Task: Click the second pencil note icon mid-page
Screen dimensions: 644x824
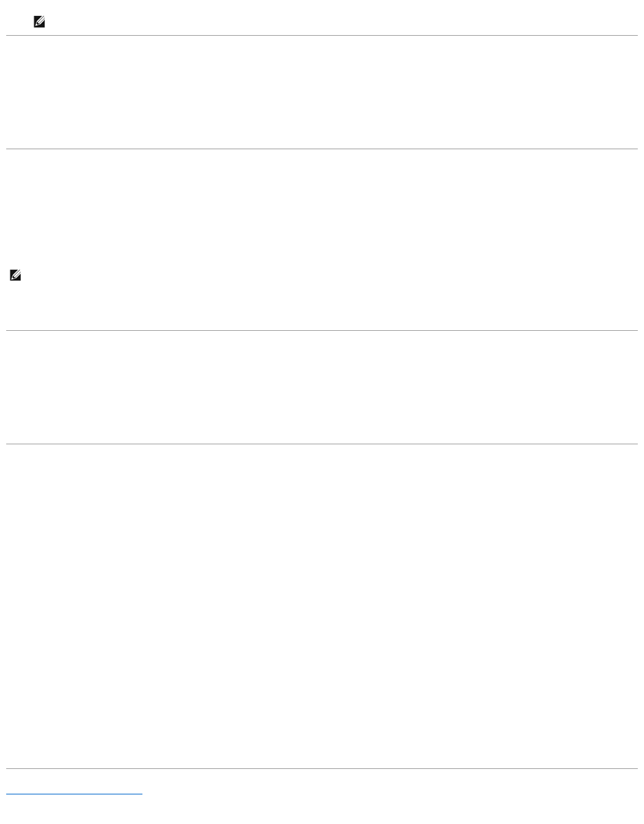Action: tap(15, 275)
